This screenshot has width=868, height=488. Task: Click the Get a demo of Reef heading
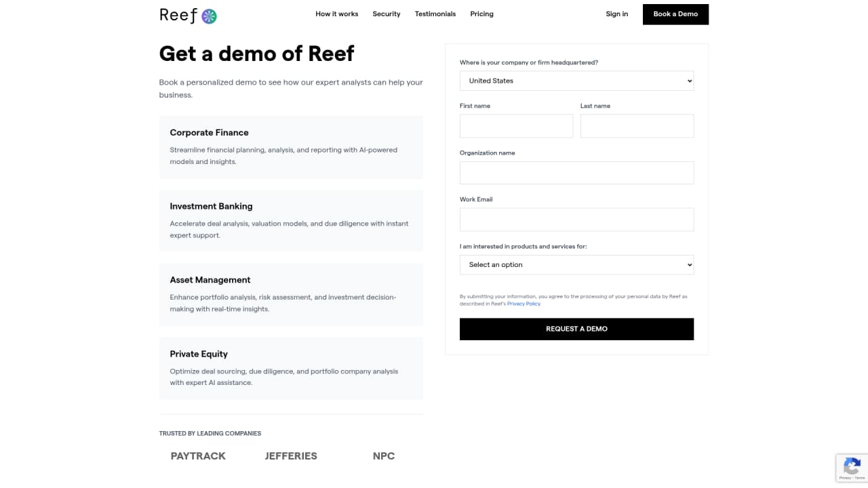pyautogui.click(x=257, y=54)
